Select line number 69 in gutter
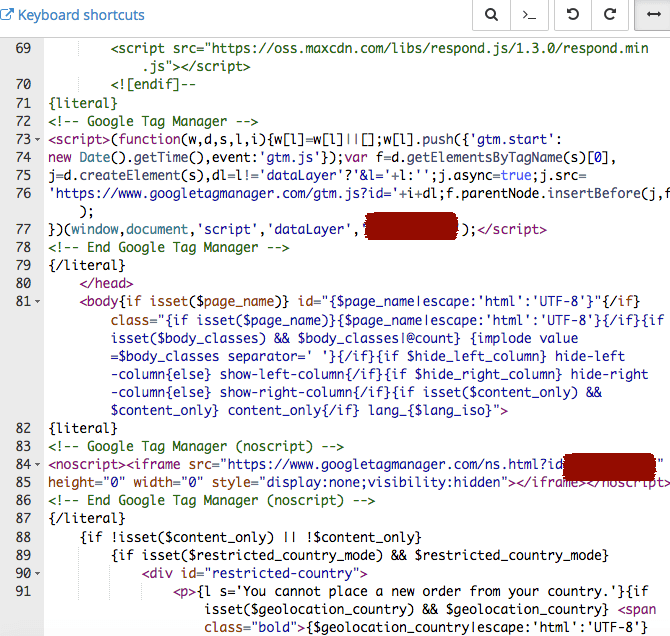The width and height of the screenshot is (670, 636). coord(23,48)
